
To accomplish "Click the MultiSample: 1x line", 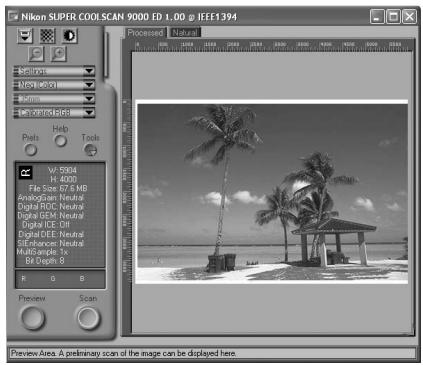I will click(42, 252).
